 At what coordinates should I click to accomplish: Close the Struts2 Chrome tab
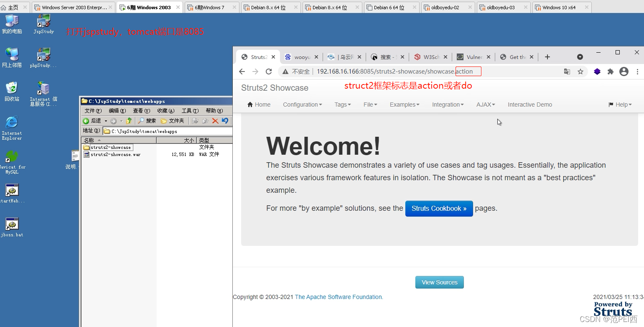tap(273, 57)
